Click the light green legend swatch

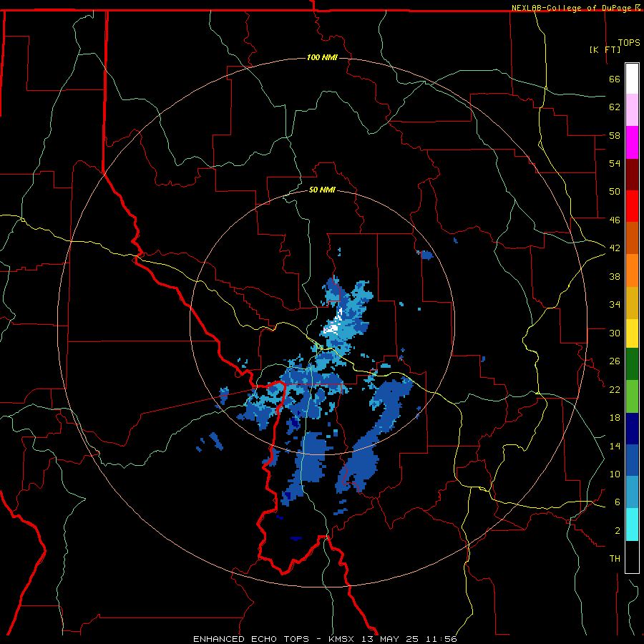[632, 396]
